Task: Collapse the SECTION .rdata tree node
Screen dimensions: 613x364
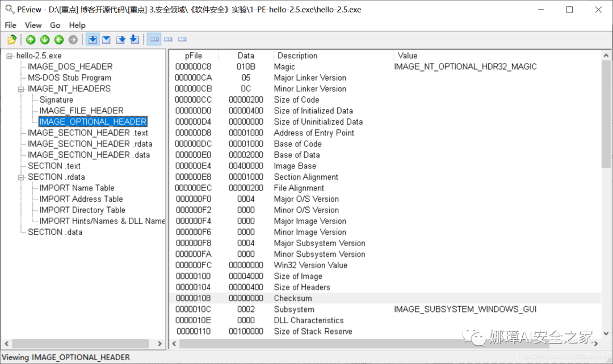Action: [21, 177]
